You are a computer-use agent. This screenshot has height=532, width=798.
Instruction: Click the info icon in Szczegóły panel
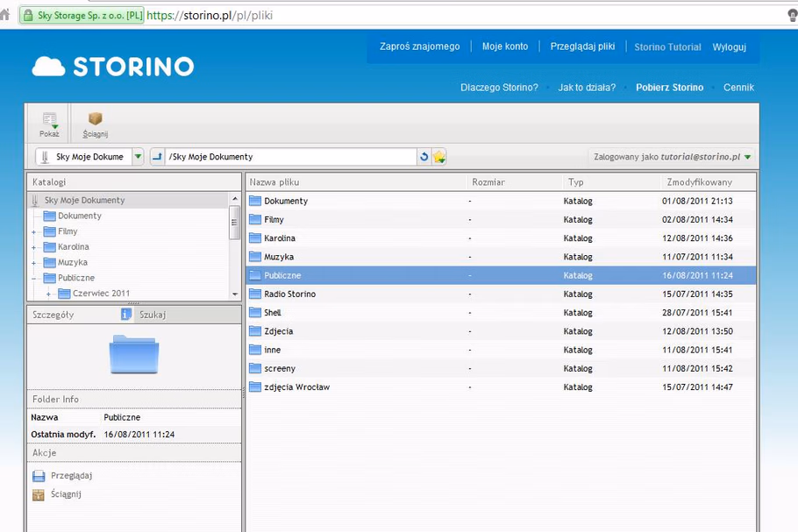coord(126,314)
